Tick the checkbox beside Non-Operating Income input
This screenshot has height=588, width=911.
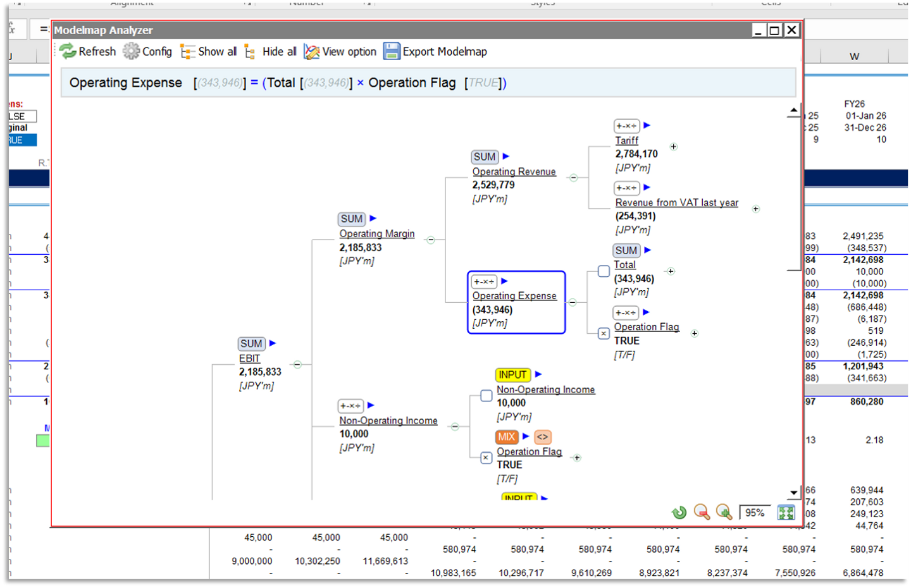pos(486,396)
